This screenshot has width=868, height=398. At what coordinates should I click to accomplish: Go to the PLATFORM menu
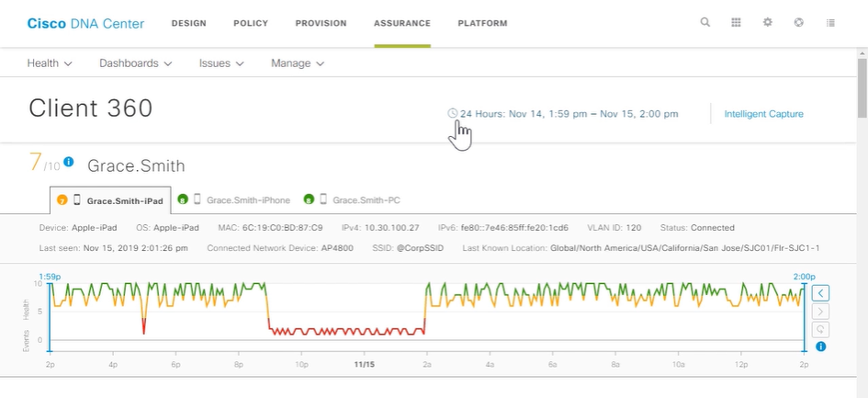[483, 23]
